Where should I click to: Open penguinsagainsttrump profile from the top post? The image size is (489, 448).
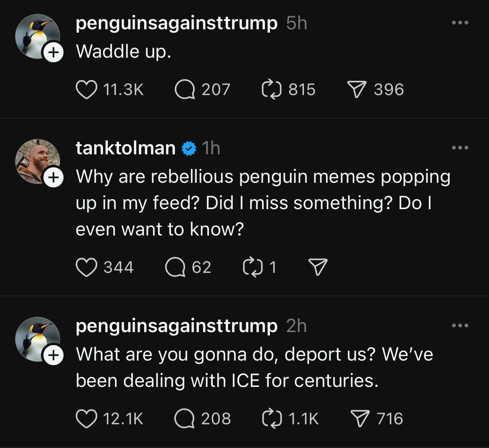pos(176,23)
